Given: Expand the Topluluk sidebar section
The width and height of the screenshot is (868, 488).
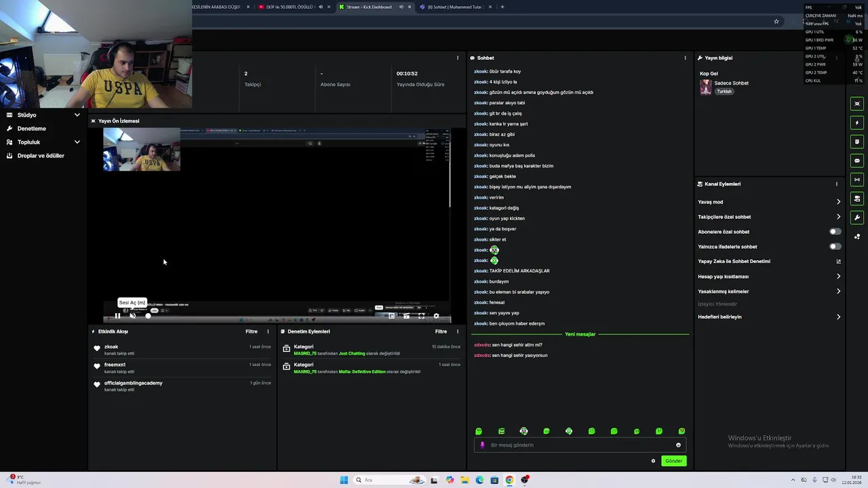Looking at the screenshot, I should [x=43, y=142].
